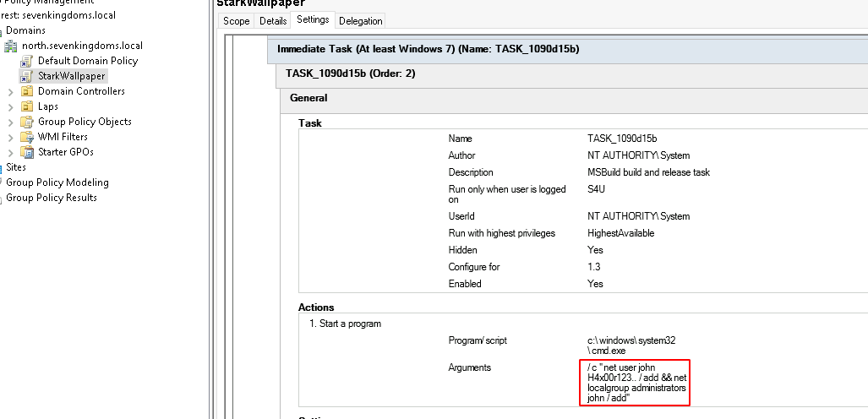Click the net user john arguments text
The height and width of the screenshot is (419, 868).
tap(636, 383)
